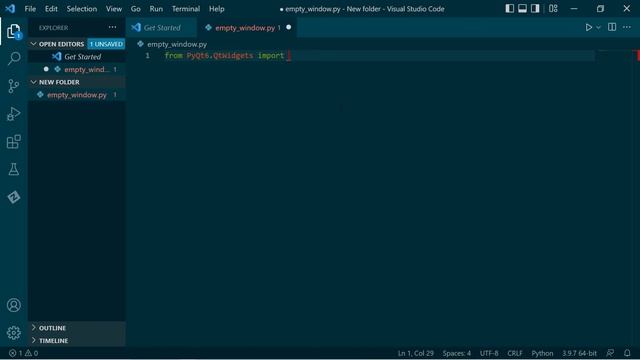Click the extension icon below Testing flask
The height and width of the screenshot is (360, 640).
(13, 197)
